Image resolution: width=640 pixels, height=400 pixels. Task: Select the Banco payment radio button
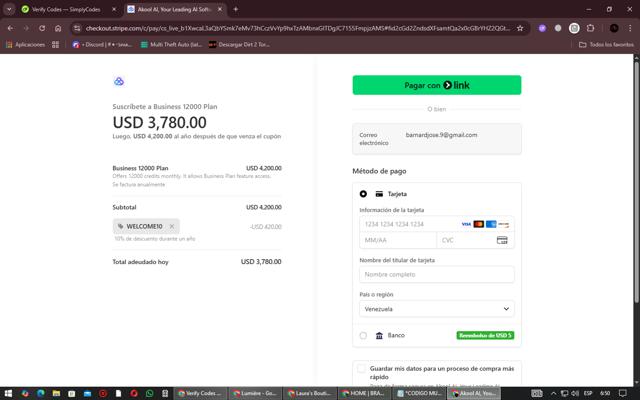[363, 336]
